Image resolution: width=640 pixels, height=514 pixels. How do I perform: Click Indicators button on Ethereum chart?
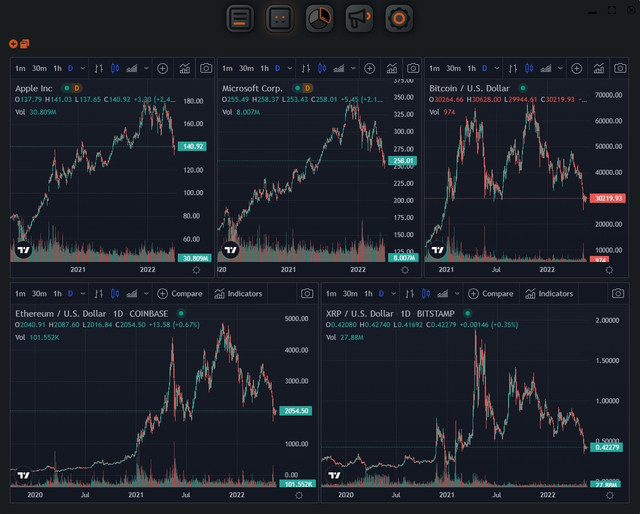point(238,294)
